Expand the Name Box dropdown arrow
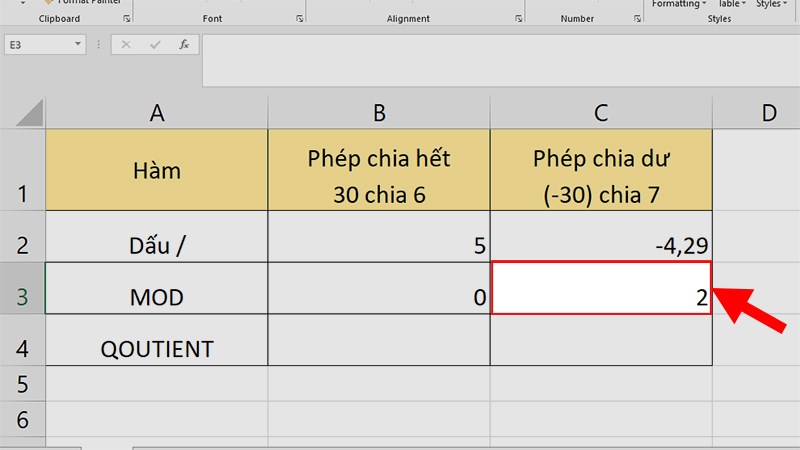The width and height of the screenshot is (800, 450). (78, 44)
